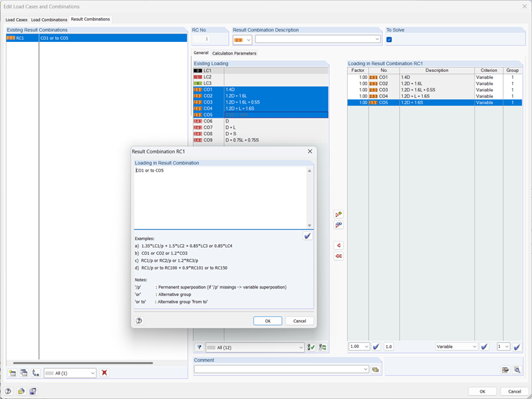Click the Factor column header

(x=358, y=70)
